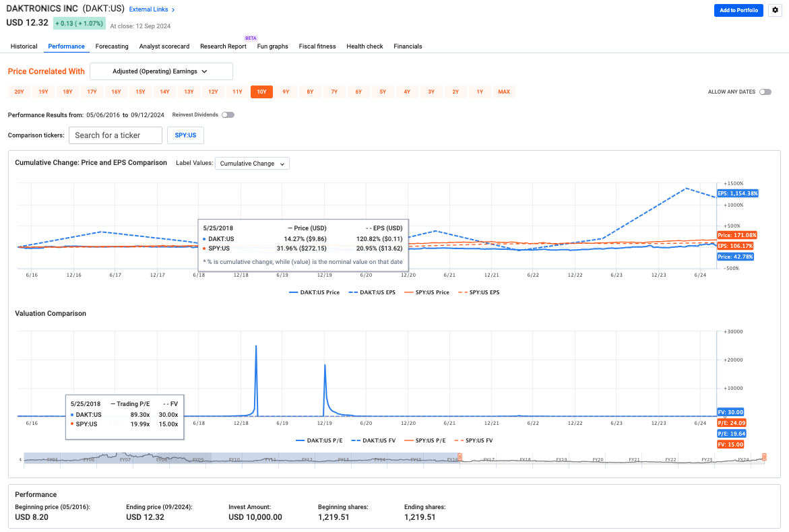
Task: Open the Fiscal fitness tab
Action: (x=317, y=46)
